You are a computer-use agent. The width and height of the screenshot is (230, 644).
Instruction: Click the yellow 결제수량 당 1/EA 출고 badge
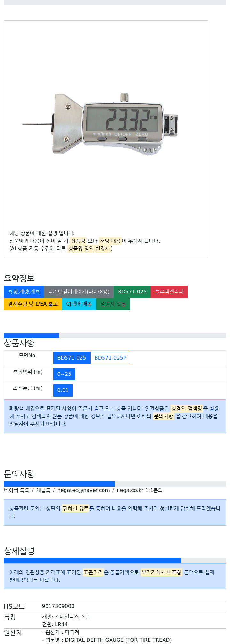tap(33, 304)
